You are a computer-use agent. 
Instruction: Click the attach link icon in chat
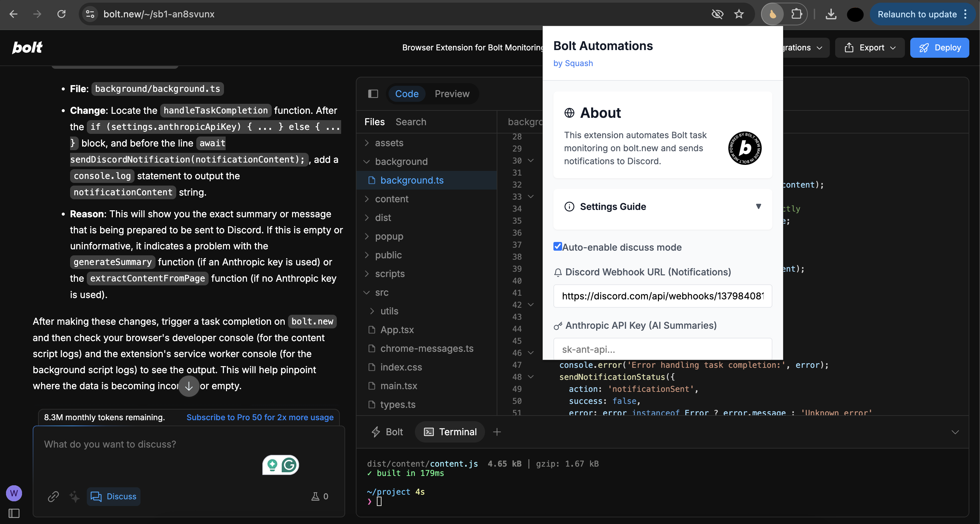(x=53, y=496)
